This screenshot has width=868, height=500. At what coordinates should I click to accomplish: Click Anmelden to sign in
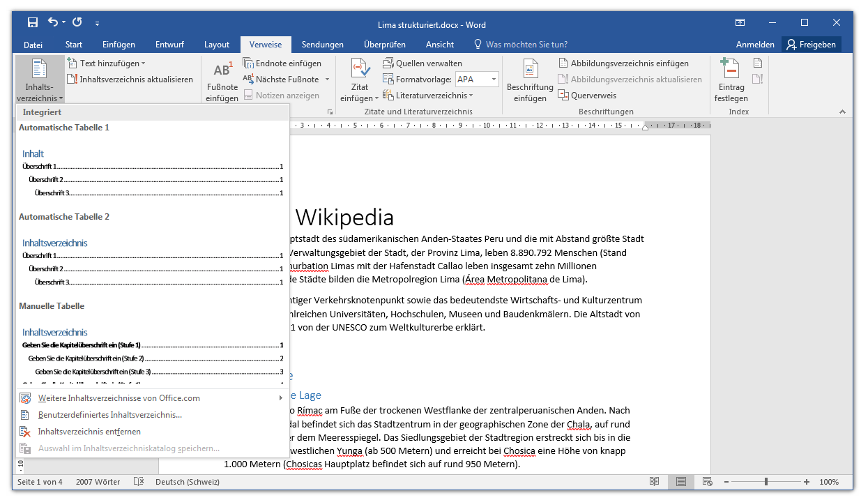(755, 45)
